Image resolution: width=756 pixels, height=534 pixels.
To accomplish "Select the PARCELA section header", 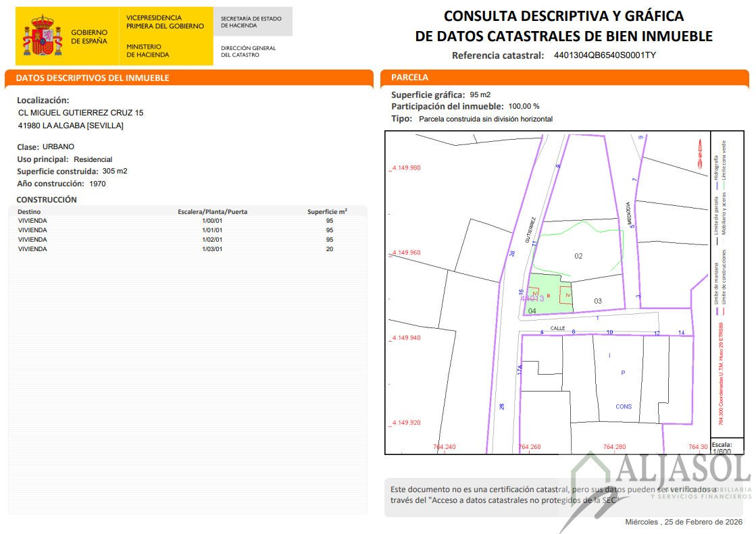I will coord(412,78).
